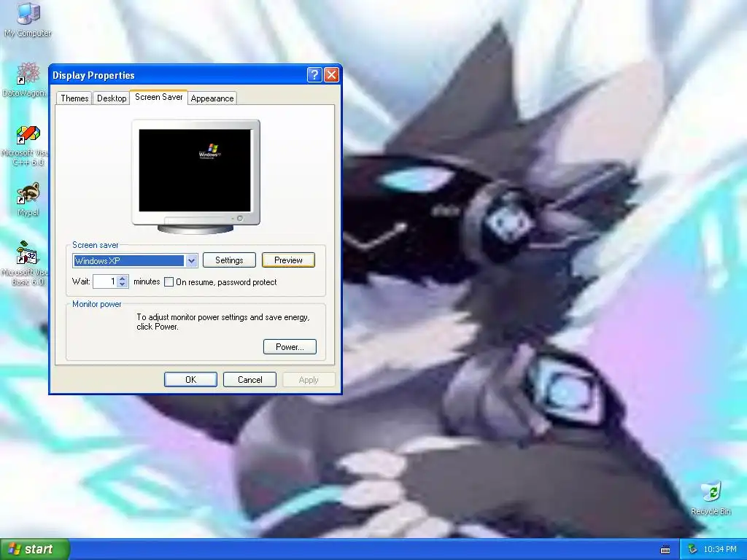Screen dimensions: 747x560
Task: Switch to the Desktop tab
Action: [112, 98]
